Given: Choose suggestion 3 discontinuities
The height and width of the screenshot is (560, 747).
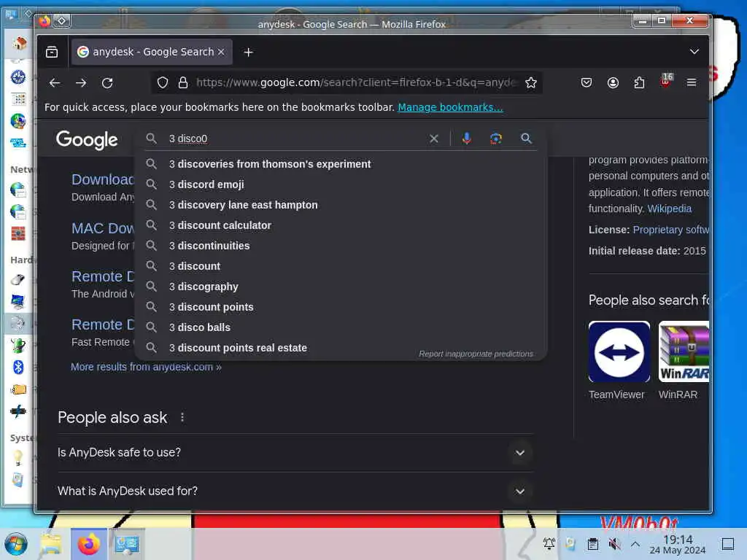Looking at the screenshot, I should pos(341,246).
